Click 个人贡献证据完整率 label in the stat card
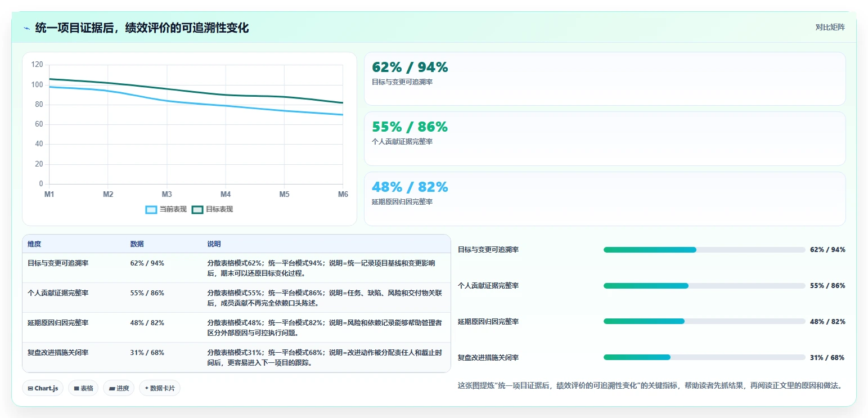 point(402,142)
